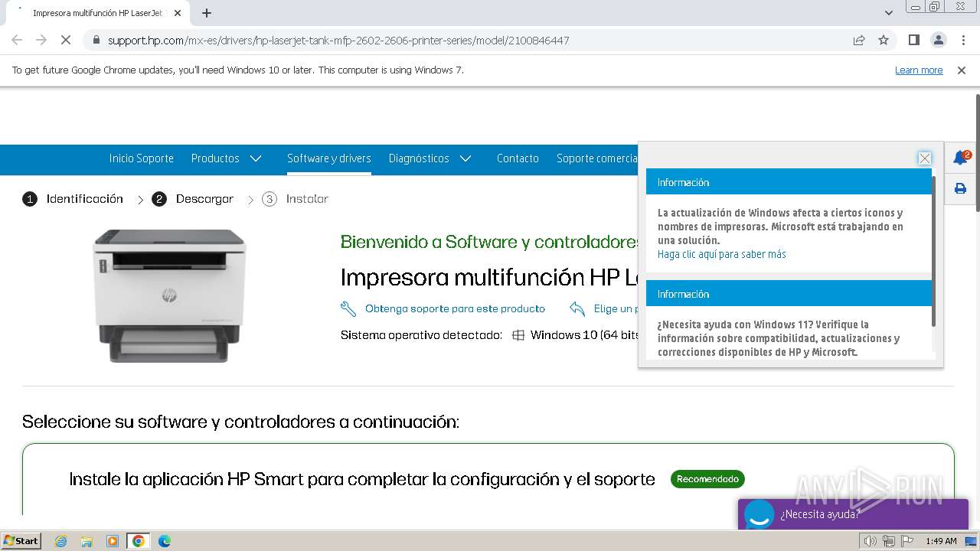Open Chrome side panel icon

pyautogui.click(x=913, y=40)
